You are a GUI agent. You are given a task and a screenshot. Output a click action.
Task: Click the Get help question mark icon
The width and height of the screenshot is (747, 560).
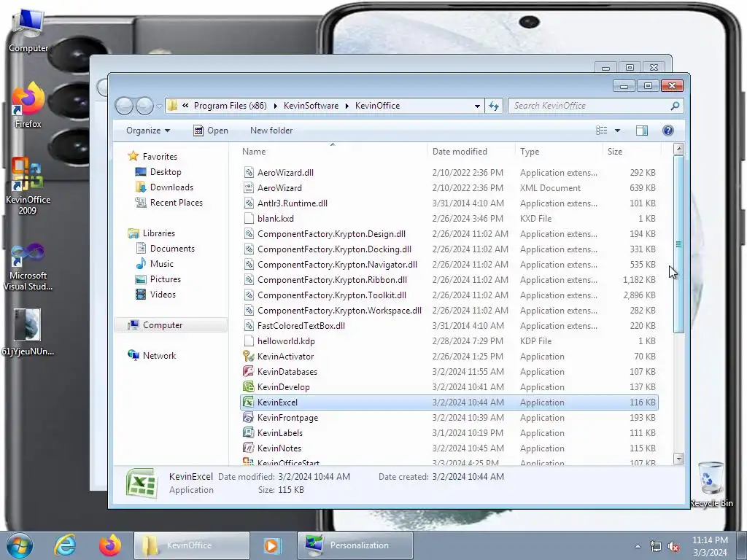pos(668,131)
